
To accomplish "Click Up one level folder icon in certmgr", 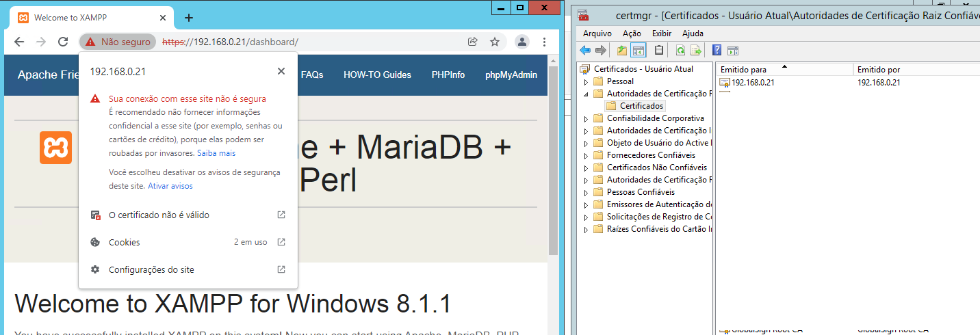I will [622, 50].
